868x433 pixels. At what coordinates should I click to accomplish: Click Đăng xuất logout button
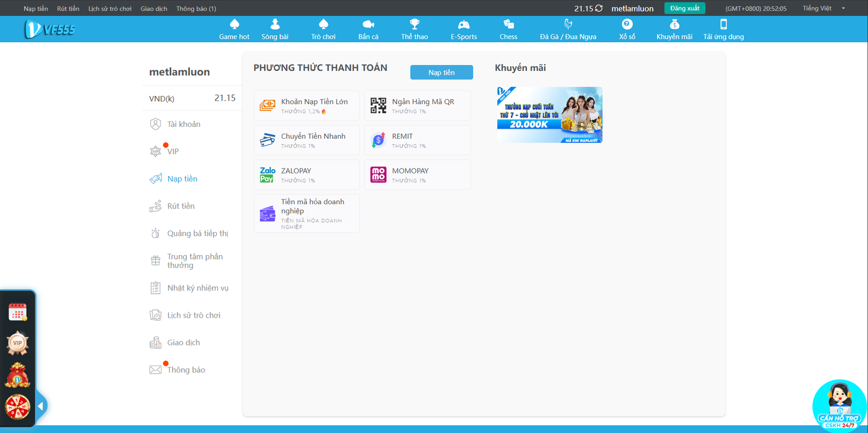point(685,8)
